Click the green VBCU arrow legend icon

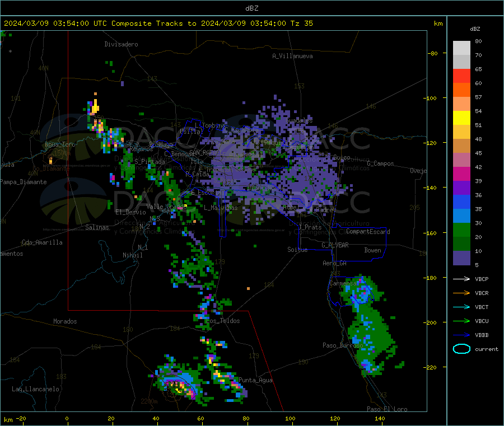click(461, 321)
